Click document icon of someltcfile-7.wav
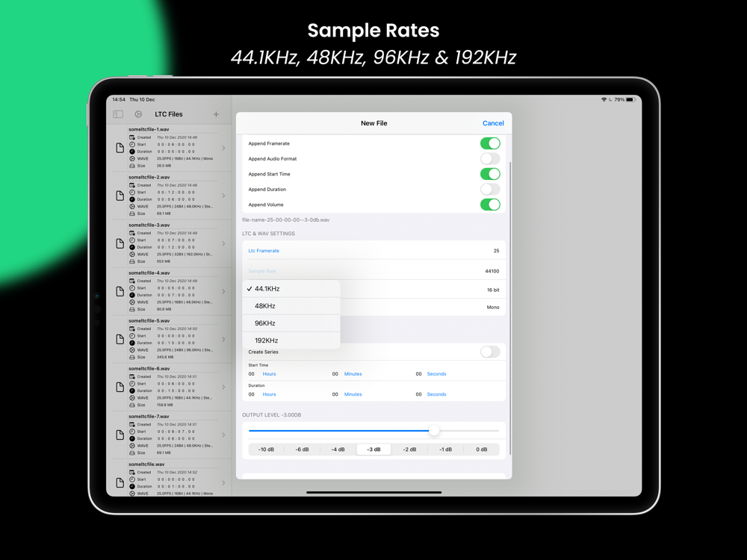Viewport: 747px width, 560px height. point(120,435)
